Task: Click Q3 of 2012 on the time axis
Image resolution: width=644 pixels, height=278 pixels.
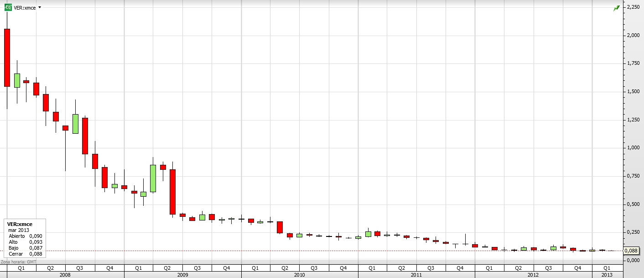Action: [547, 268]
